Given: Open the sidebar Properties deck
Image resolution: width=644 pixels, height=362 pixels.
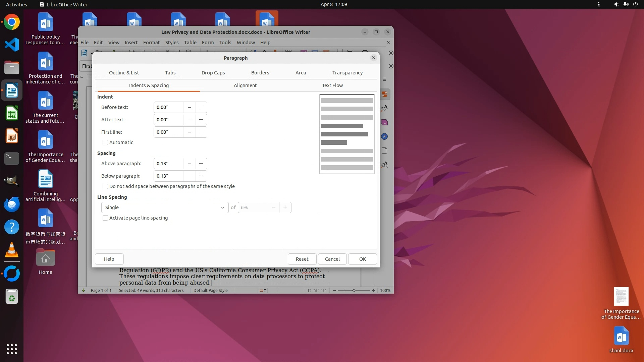Looking at the screenshot, I should tap(384, 94).
